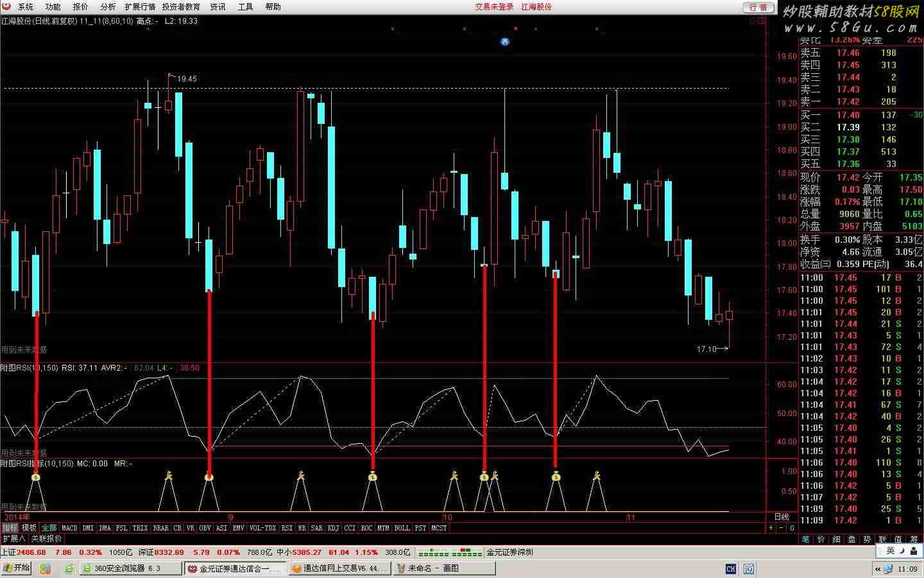Click the 日线 period selector
This screenshot has height=578, width=924.
pyautogui.click(x=782, y=517)
